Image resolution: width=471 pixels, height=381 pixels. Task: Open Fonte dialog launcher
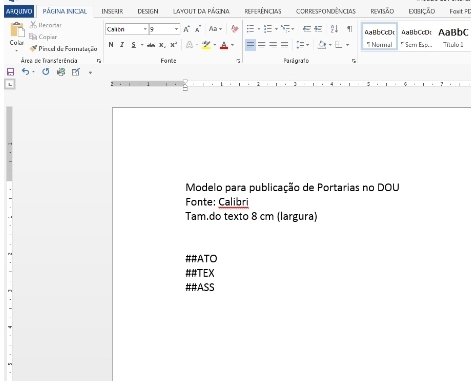point(238,61)
